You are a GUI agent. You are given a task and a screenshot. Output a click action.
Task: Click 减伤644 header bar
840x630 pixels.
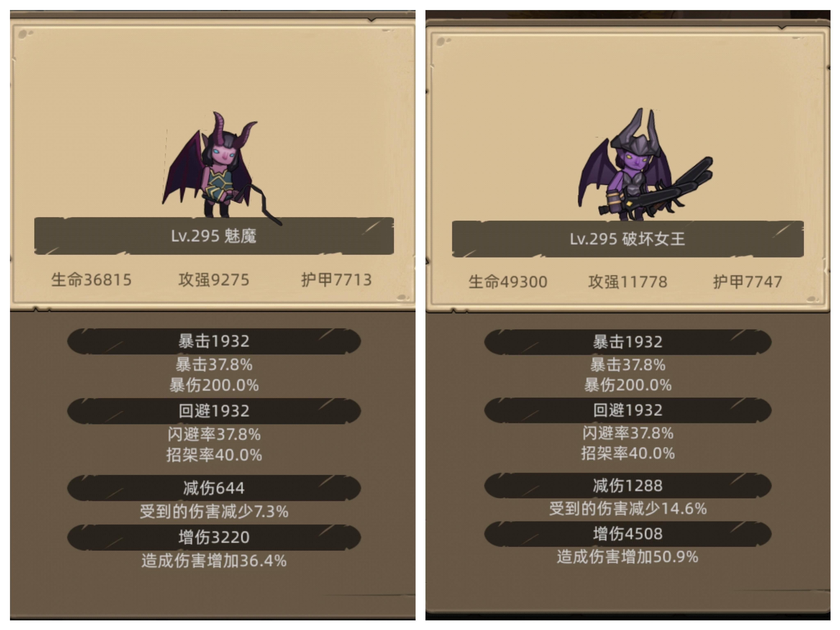[214, 488]
